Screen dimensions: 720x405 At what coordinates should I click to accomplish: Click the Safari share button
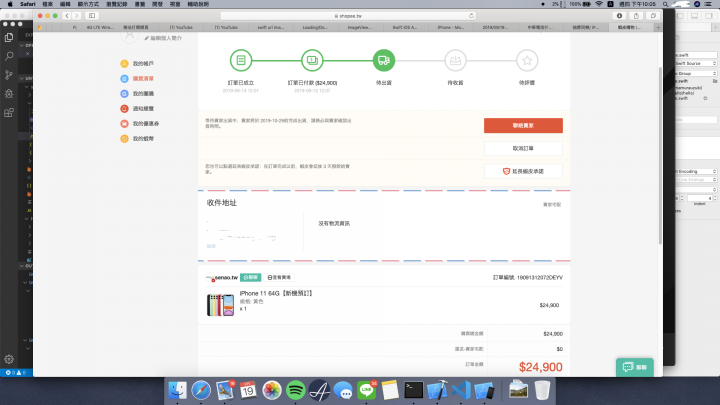[x=636, y=16]
